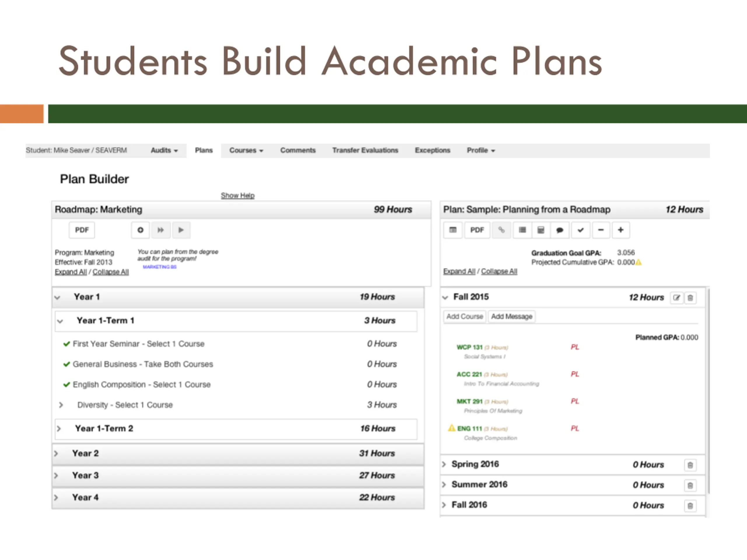
Task: Expand the Year 2 roadmap section
Action: [x=56, y=453]
